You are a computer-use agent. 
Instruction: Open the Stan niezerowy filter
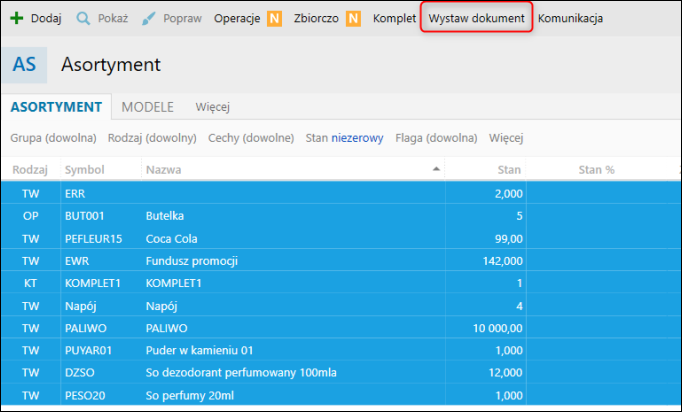[x=344, y=138]
